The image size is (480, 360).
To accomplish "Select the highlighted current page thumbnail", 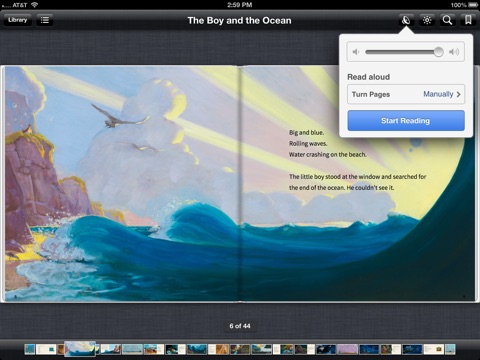I will click(x=80, y=349).
